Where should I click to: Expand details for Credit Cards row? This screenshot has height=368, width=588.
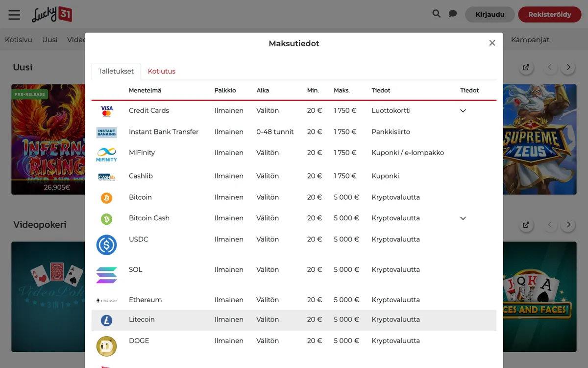coord(463,111)
